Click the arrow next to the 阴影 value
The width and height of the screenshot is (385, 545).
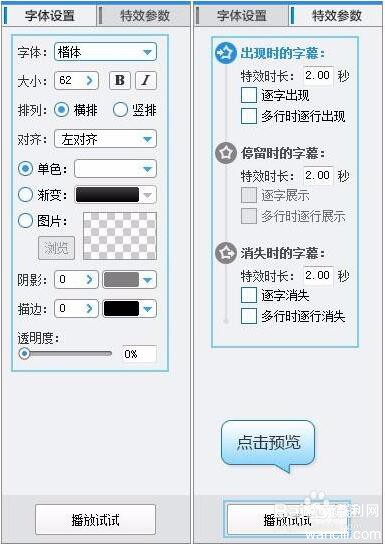pos(90,279)
